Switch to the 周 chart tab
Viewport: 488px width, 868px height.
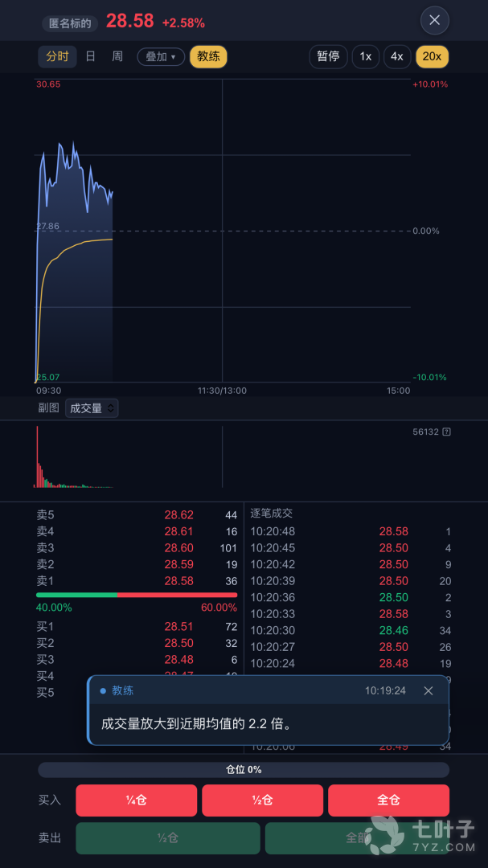point(117,56)
